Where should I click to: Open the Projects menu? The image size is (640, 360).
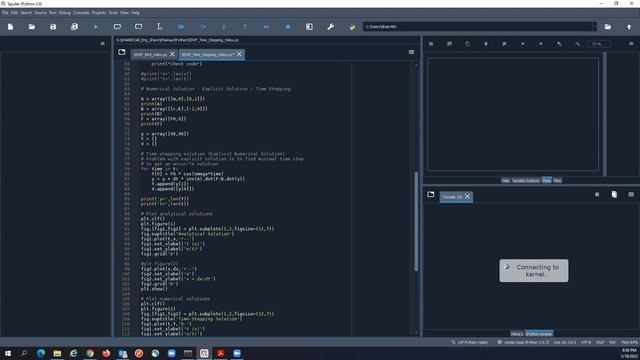pyautogui.click(x=99, y=13)
